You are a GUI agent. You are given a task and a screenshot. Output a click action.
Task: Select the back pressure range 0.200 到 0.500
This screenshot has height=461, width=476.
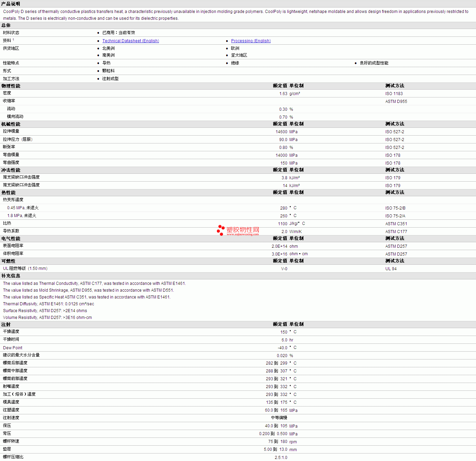273,434
